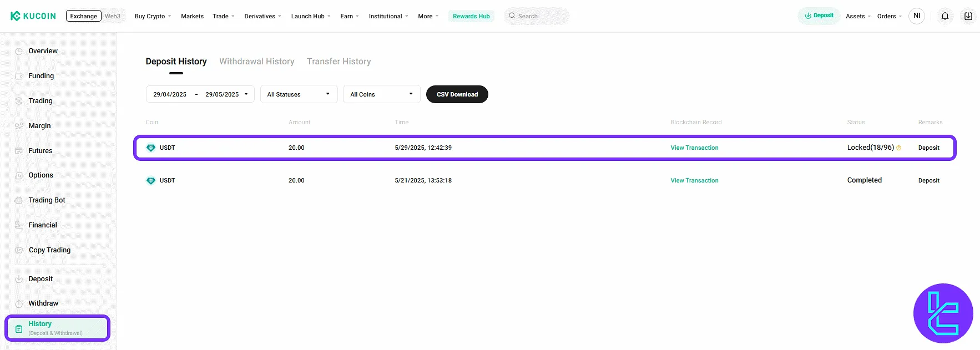The image size is (980, 350).
Task: Click the Financial sidebar icon
Action: click(x=19, y=225)
